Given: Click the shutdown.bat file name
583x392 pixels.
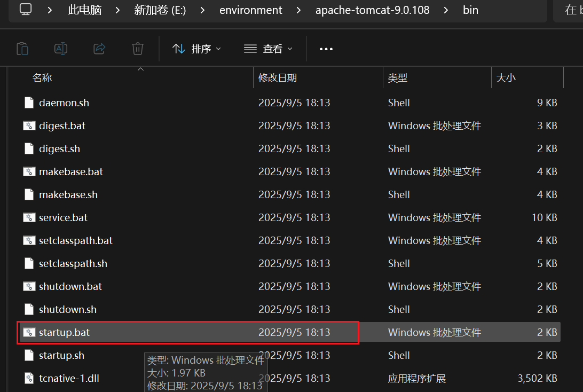Looking at the screenshot, I should point(70,286).
